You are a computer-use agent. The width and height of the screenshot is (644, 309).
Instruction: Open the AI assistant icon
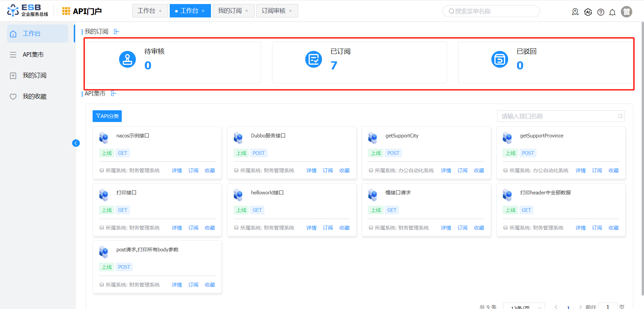point(588,12)
